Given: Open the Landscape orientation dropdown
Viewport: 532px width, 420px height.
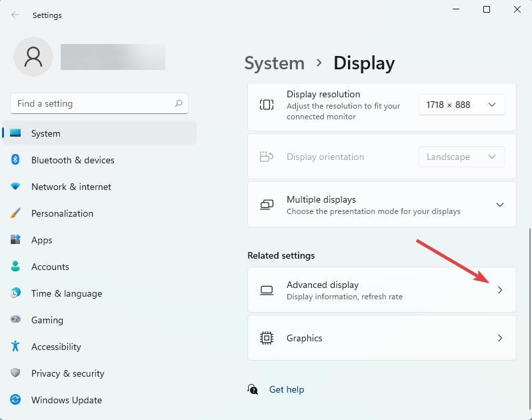Looking at the screenshot, I should (x=462, y=157).
